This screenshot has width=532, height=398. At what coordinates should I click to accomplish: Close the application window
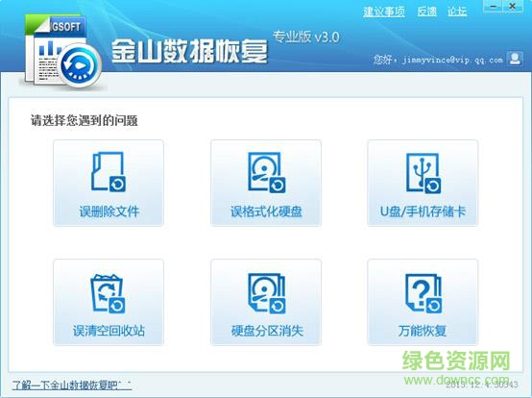(513, 7)
